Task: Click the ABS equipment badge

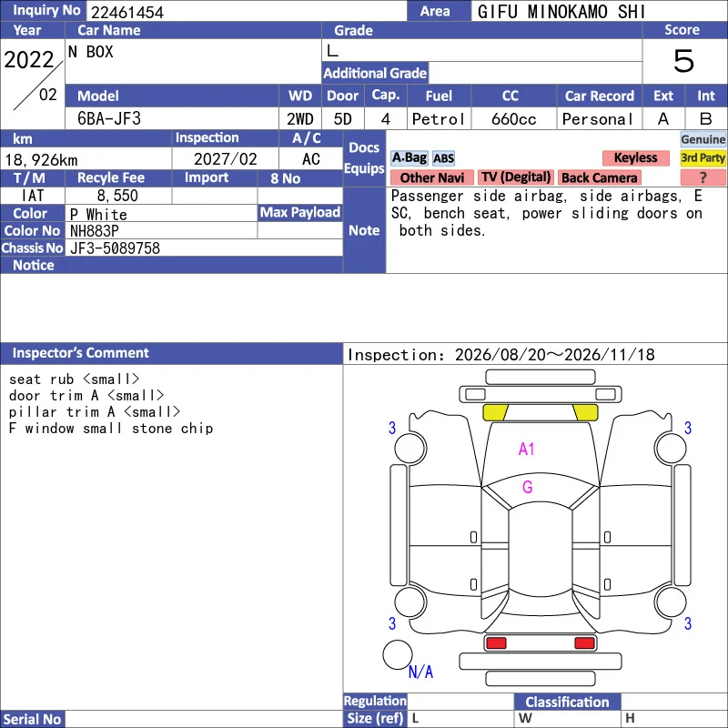Action: (443, 158)
